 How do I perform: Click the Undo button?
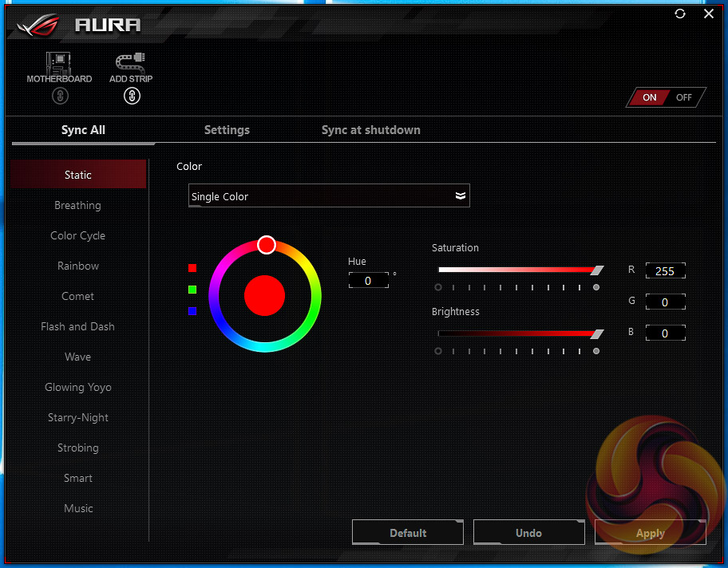click(528, 533)
